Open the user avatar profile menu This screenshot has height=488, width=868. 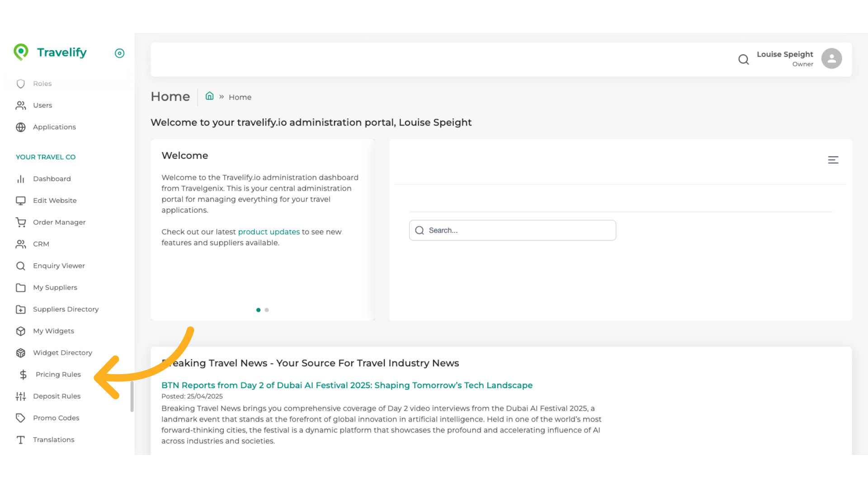point(831,59)
